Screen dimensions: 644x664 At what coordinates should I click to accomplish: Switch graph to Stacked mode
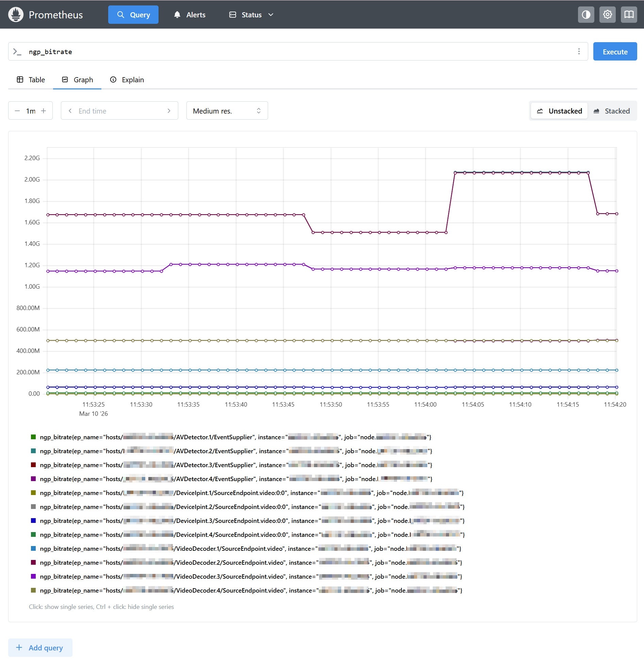[612, 111]
